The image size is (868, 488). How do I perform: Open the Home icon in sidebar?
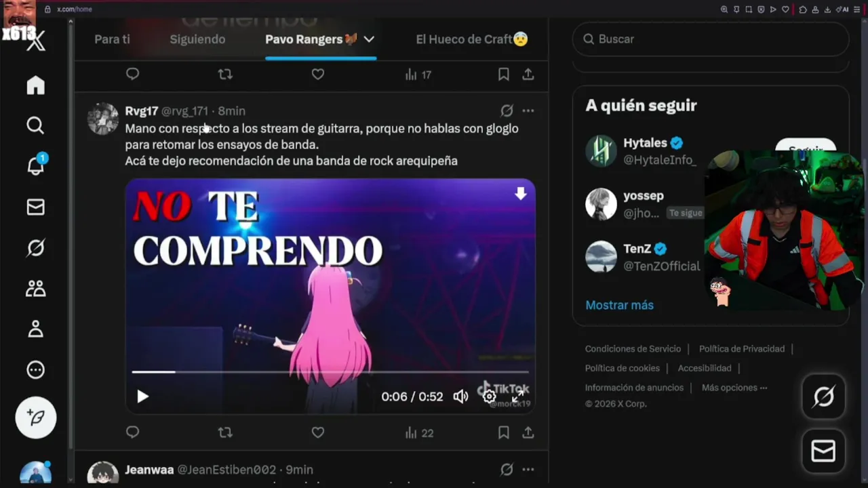point(35,85)
